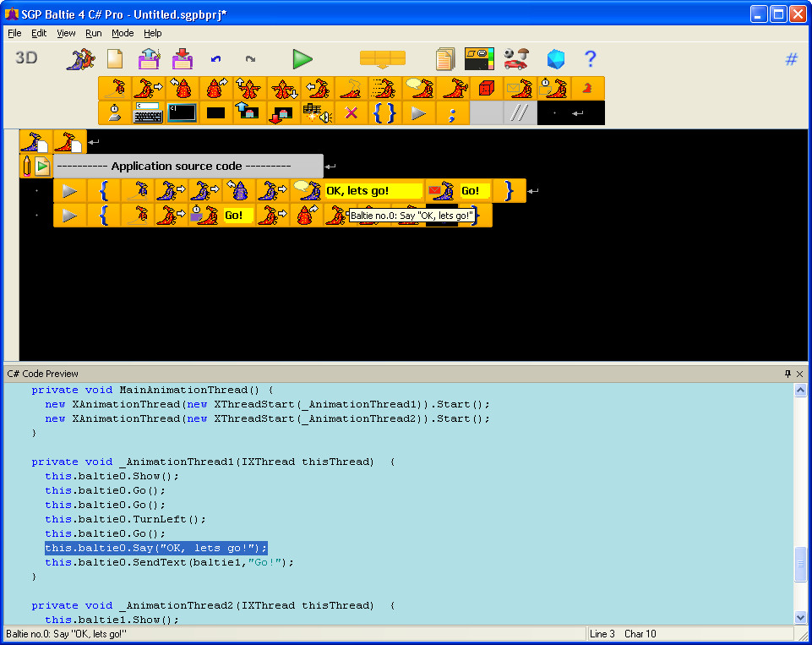The height and width of the screenshot is (645, 812).
Task: Select the stopwatch command in palette
Action: [x=115, y=113]
